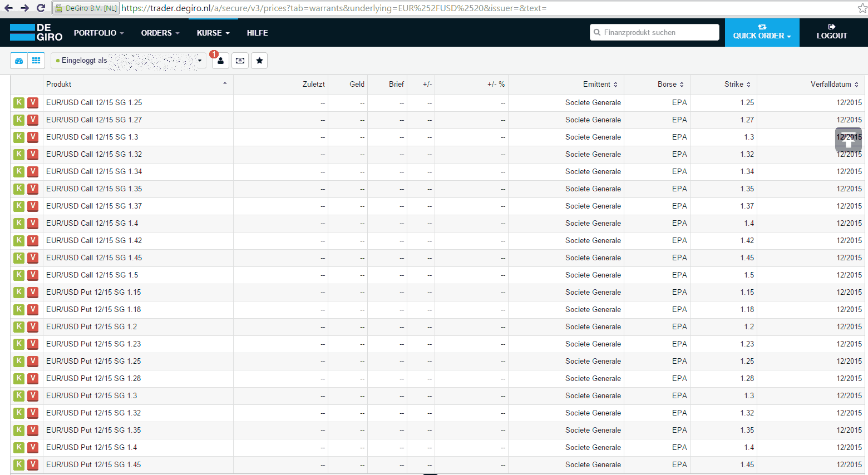Switch to the grid view icon

click(x=36, y=61)
